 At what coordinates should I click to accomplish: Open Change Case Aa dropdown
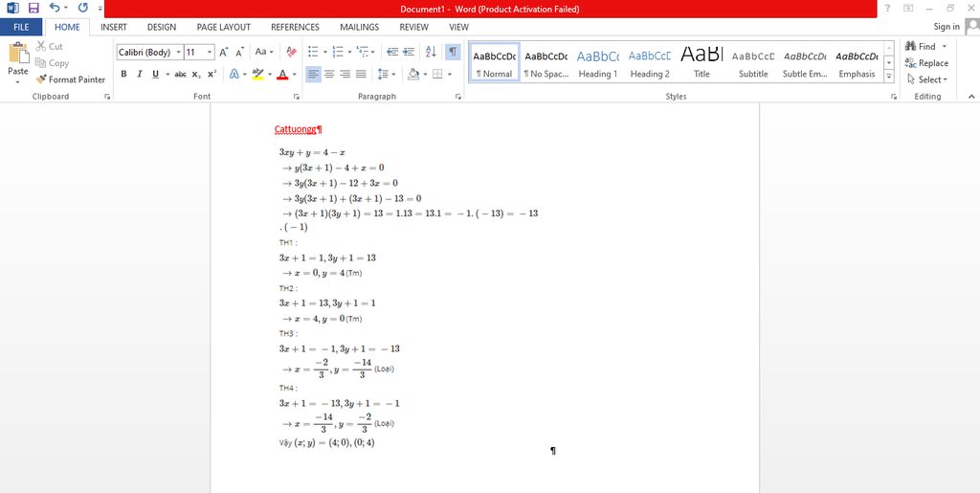point(264,53)
